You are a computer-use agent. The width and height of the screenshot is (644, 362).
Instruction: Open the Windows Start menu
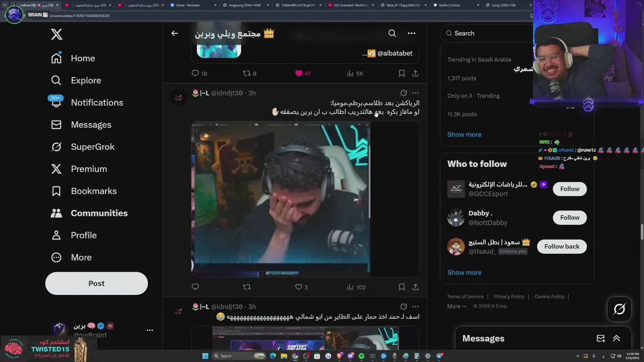(x=205, y=356)
